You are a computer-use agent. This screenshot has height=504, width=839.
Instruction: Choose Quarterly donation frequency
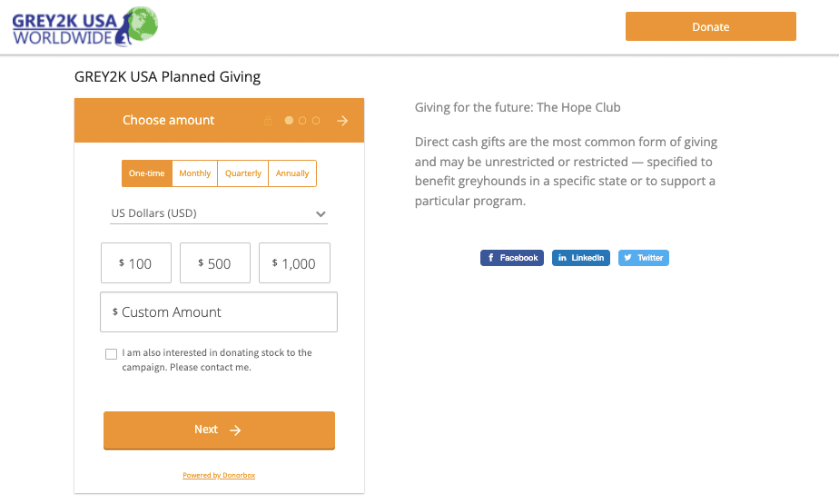243,173
